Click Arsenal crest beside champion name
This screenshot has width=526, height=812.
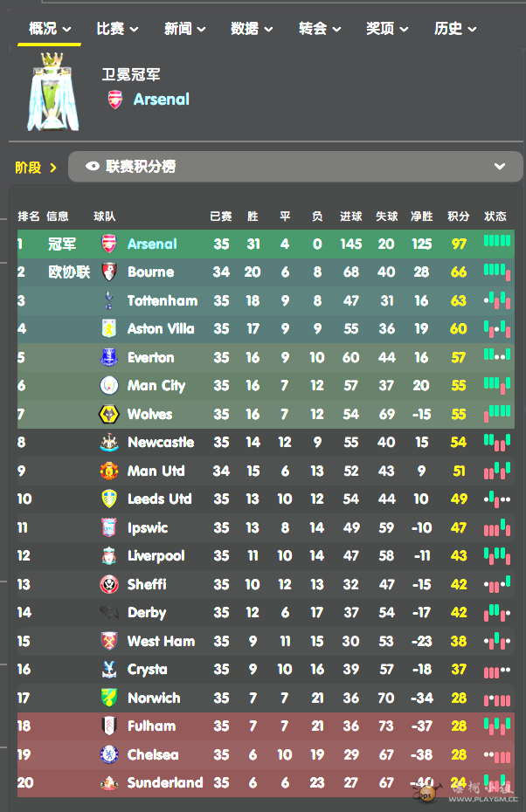point(115,100)
